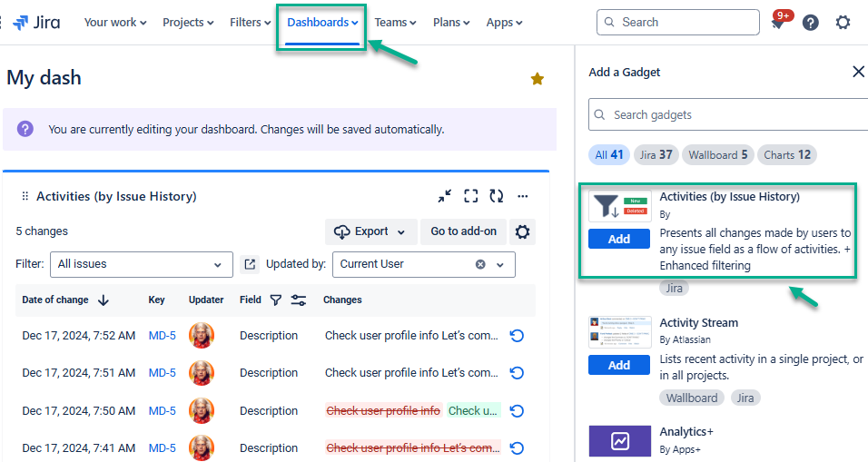The height and width of the screenshot is (462, 868).
Task: Click updater avatar in 7:41 AM row
Action: tap(202, 447)
